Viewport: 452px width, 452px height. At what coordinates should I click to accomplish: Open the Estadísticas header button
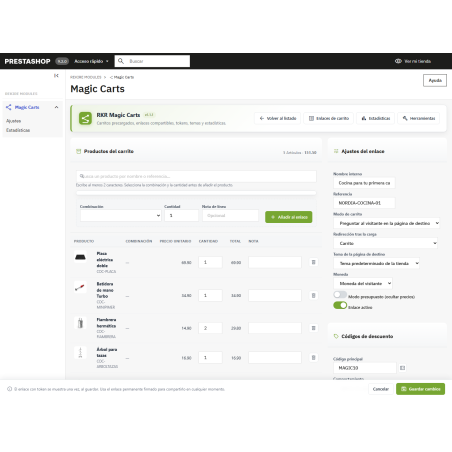pyautogui.click(x=376, y=118)
